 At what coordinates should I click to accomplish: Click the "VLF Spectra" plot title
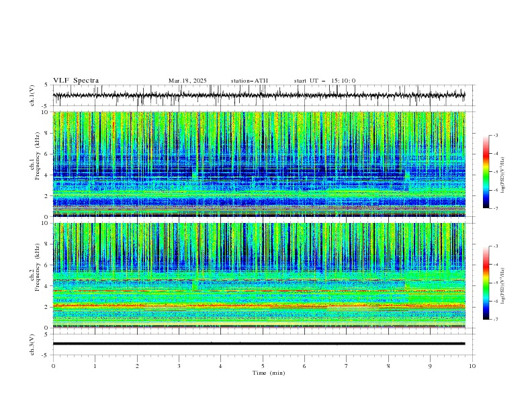76,81
